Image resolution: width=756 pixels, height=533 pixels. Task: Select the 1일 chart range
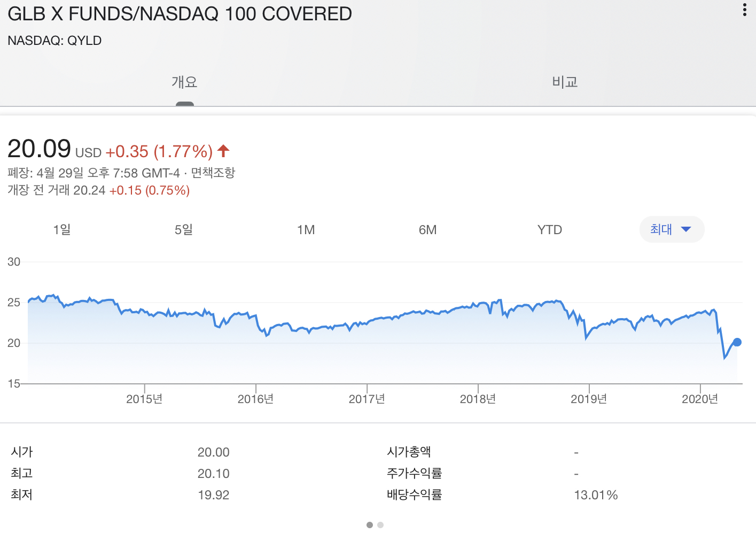pyautogui.click(x=62, y=229)
